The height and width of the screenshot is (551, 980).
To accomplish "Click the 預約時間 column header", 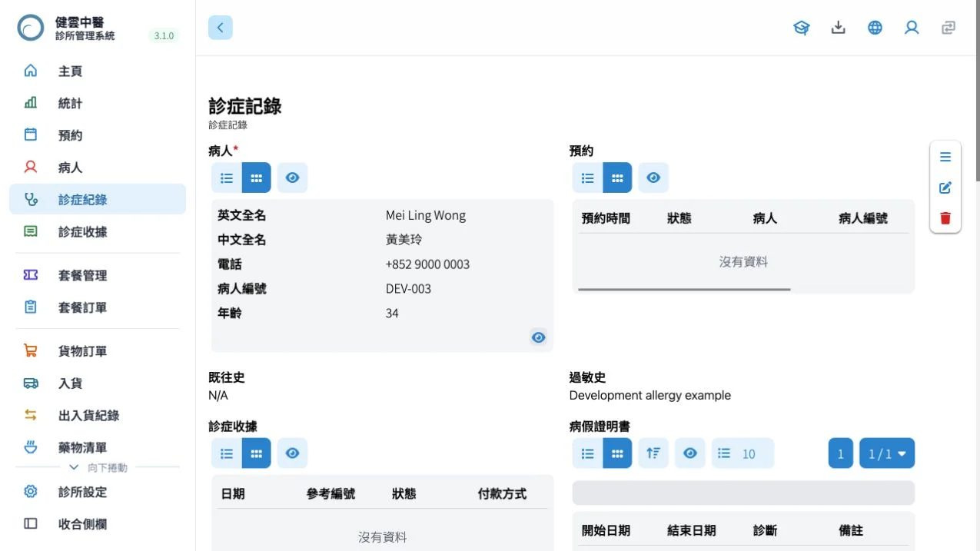I will click(x=606, y=218).
